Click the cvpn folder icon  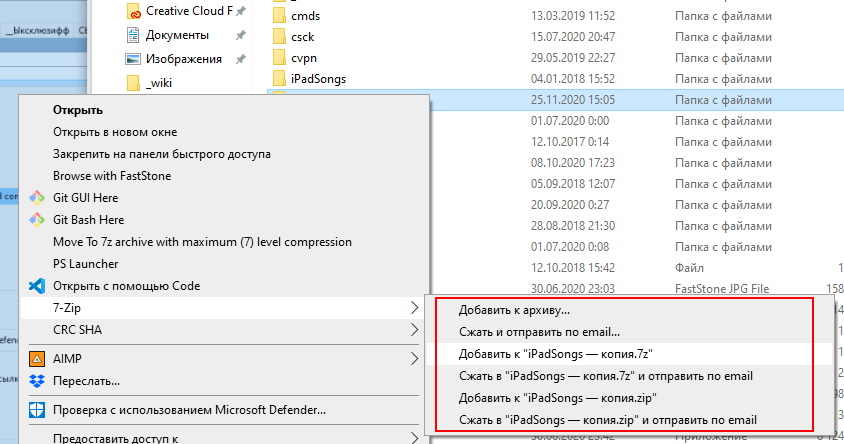[x=279, y=58]
